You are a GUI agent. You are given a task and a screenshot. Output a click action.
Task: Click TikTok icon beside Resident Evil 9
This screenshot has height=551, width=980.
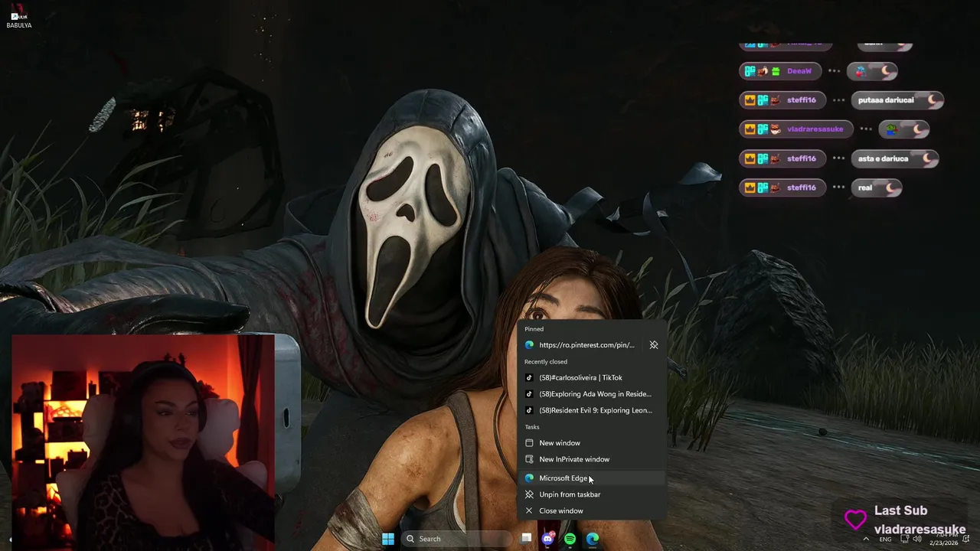click(529, 410)
